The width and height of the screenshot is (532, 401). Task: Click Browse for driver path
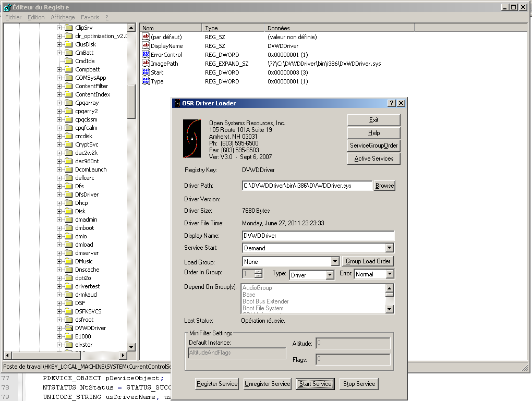[384, 186]
